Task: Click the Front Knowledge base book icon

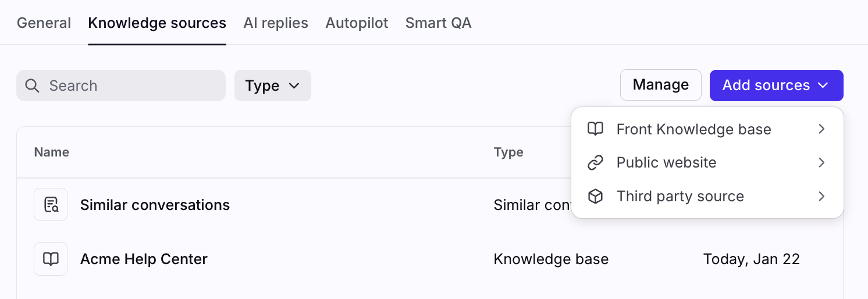Action: coord(595,129)
